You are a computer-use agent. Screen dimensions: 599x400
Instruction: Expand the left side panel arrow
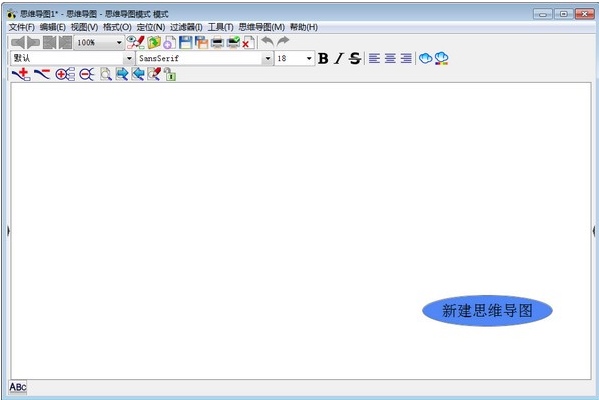(x=8, y=230)
